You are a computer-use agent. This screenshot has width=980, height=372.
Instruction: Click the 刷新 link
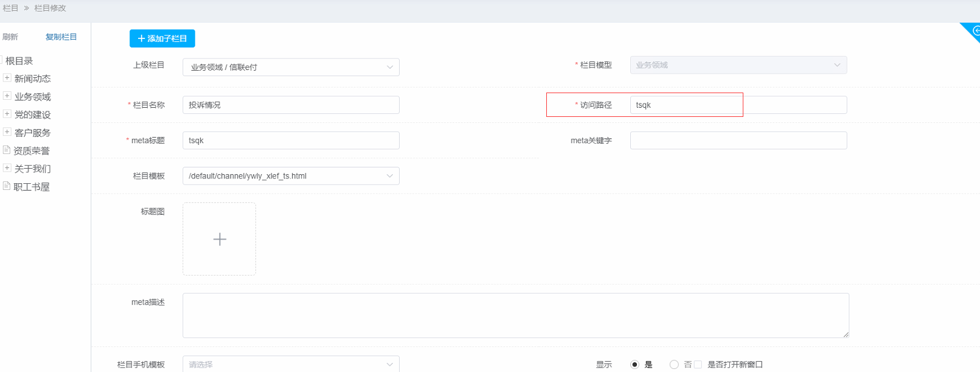[x=10, y=37]
